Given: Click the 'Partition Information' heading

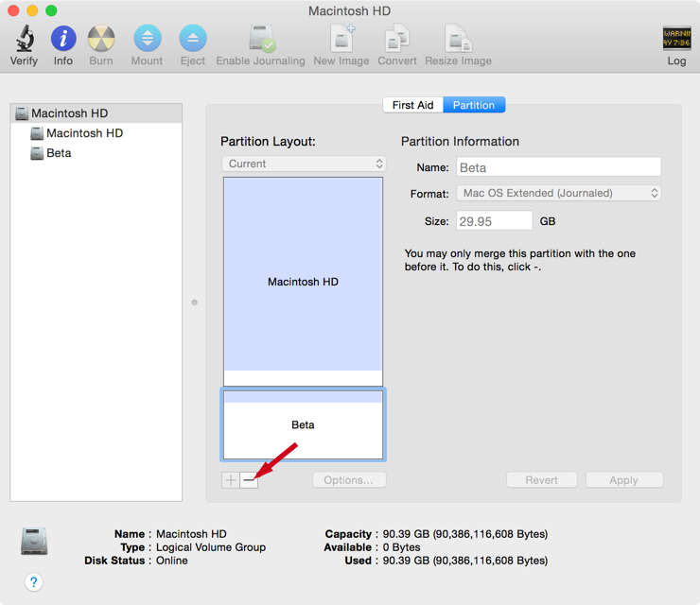Looking at the screenshot, I should pos(460,142).
